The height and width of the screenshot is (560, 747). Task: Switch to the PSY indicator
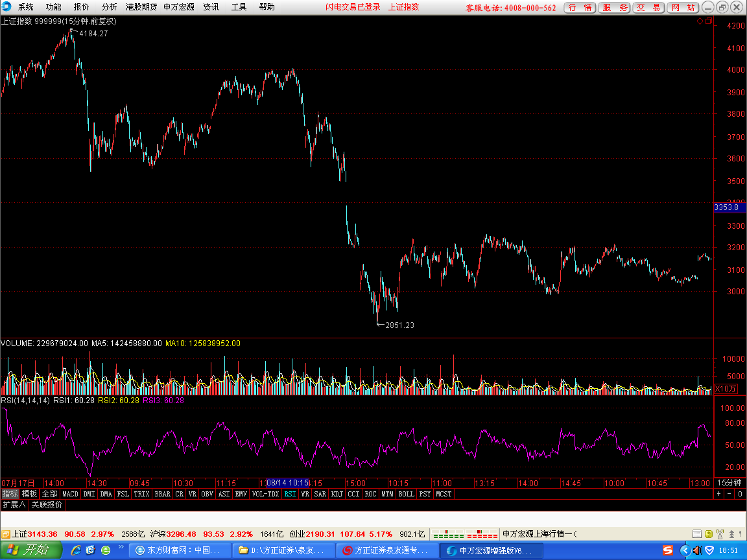tap(425, 494)
